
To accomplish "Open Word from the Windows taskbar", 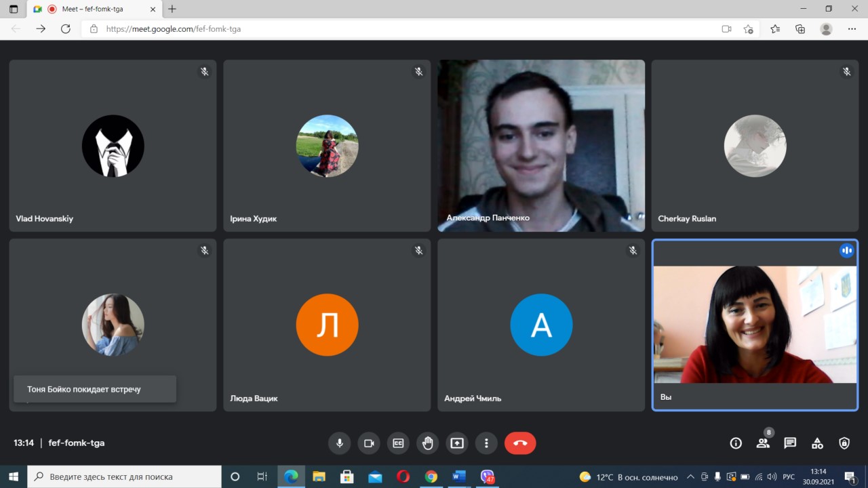I will [459, 477].
